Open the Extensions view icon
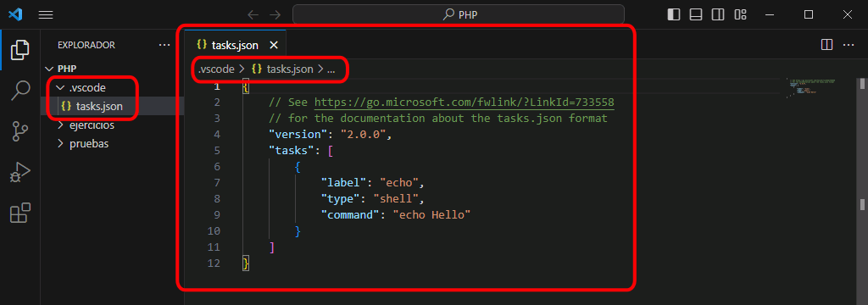The height and width of the screenshot is (305, 868). click(20, 213)
